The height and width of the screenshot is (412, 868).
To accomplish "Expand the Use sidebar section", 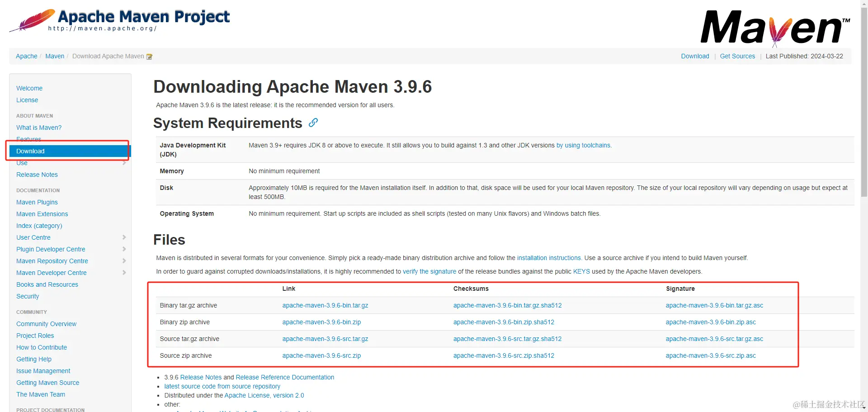I will click(124, 163).
